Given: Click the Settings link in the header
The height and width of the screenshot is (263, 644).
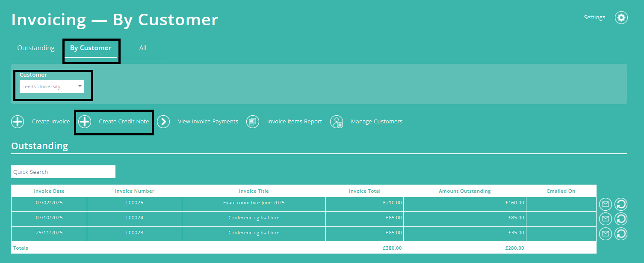Looking at the screenshot, I should pyautogui.click(x=594, y=17).
